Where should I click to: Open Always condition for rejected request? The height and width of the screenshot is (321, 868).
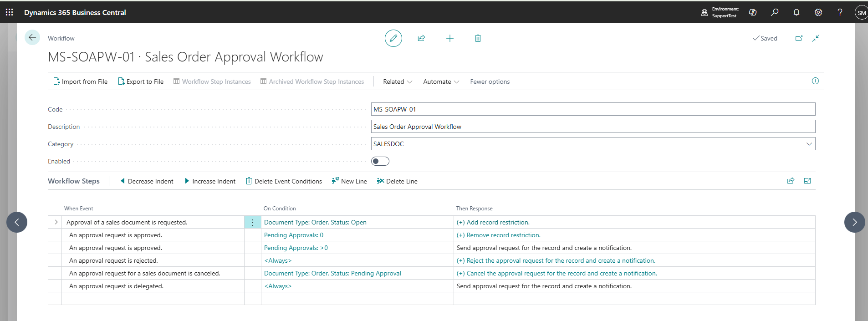tap(278, 260)
